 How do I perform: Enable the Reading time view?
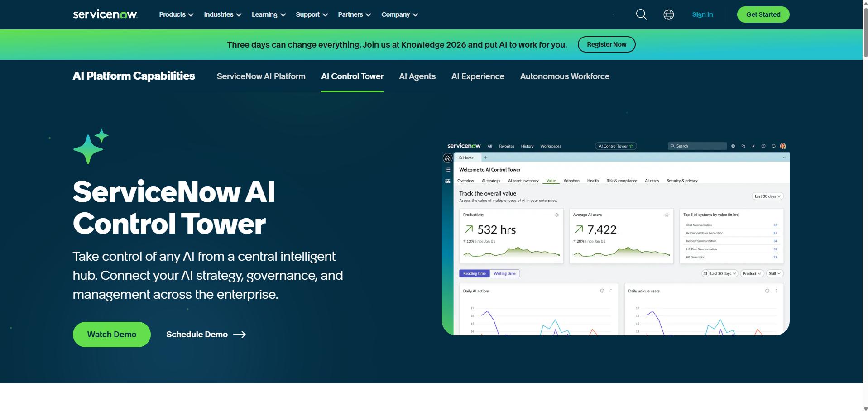(x=474, y=273)
